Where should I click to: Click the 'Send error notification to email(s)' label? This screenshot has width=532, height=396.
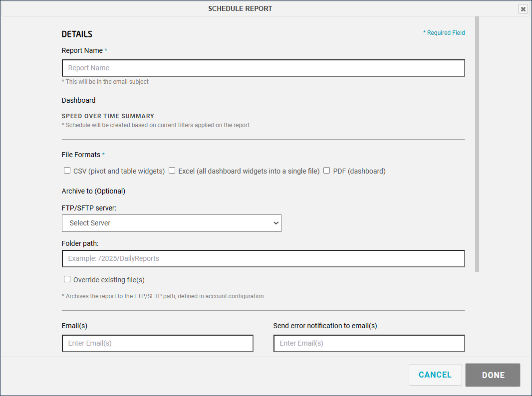click(325, 326)
